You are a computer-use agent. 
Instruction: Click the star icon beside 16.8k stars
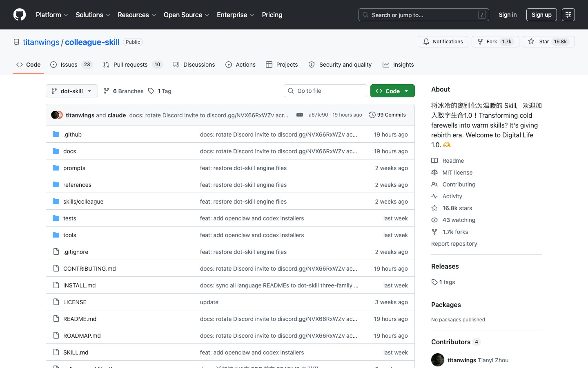pos(434,208)
